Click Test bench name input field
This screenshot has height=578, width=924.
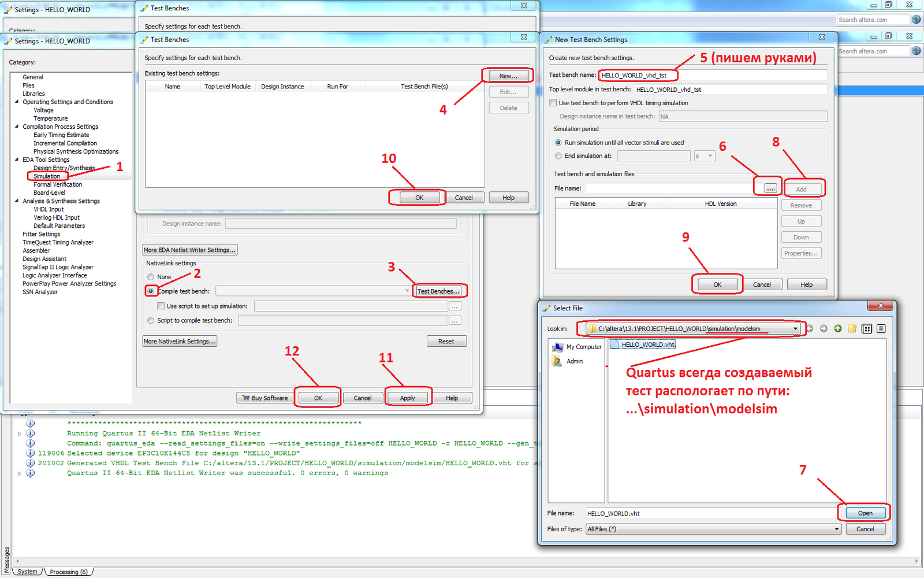[713, 75]
